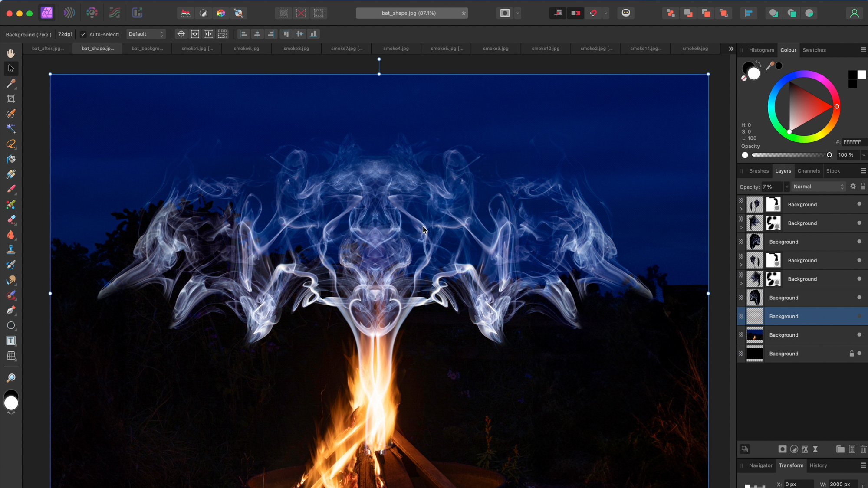868x488 pixels.
Task: Apply Auto Contrast from the toolbar
Action: point(203,13)
